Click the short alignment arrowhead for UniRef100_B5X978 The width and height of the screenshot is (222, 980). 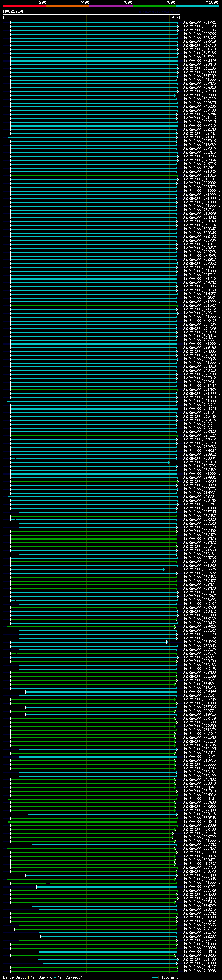pyautogui.click(x=169, y=463)
